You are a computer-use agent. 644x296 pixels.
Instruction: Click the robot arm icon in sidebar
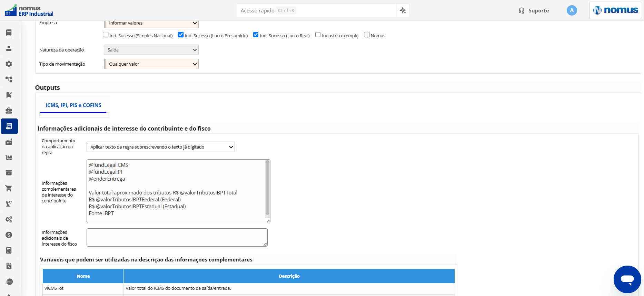(x=9, y=204)
